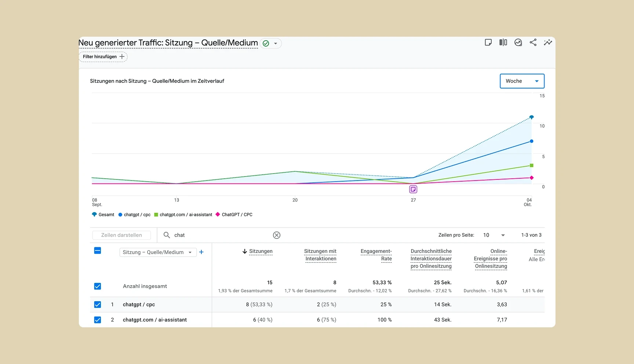Click the '1-3 von 3' pagination text

pyautogui.click(x=531, y=235)
